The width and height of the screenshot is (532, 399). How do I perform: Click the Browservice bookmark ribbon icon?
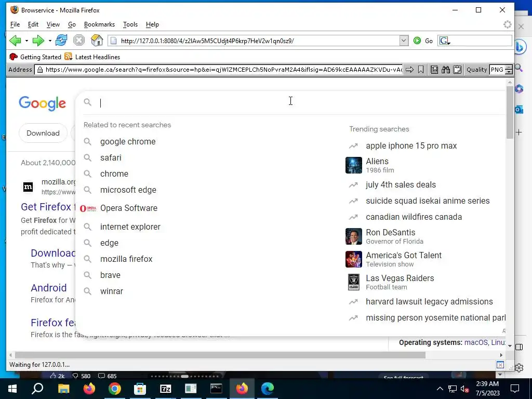click(421, 70)
